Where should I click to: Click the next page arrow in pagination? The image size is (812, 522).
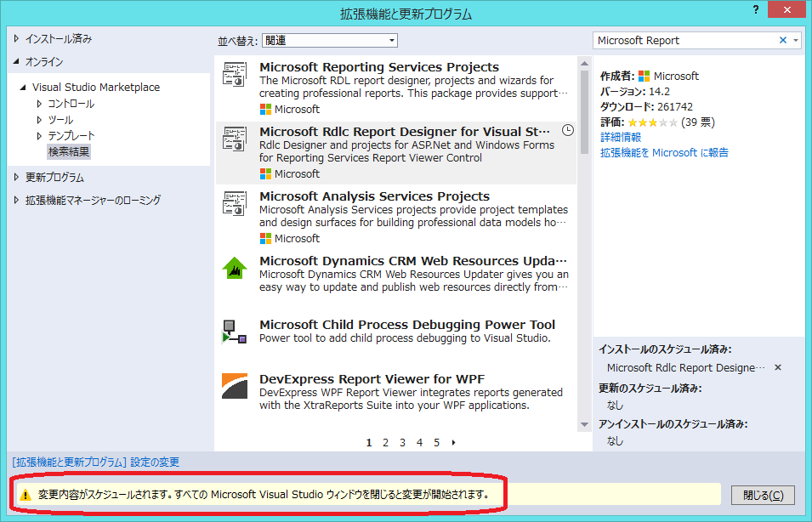coord(454,443)
